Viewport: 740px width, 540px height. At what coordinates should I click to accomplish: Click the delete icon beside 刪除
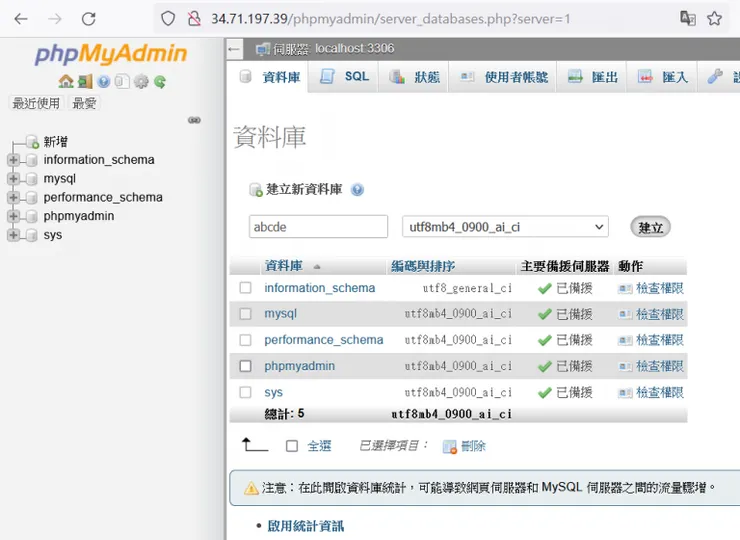(450, 447)
